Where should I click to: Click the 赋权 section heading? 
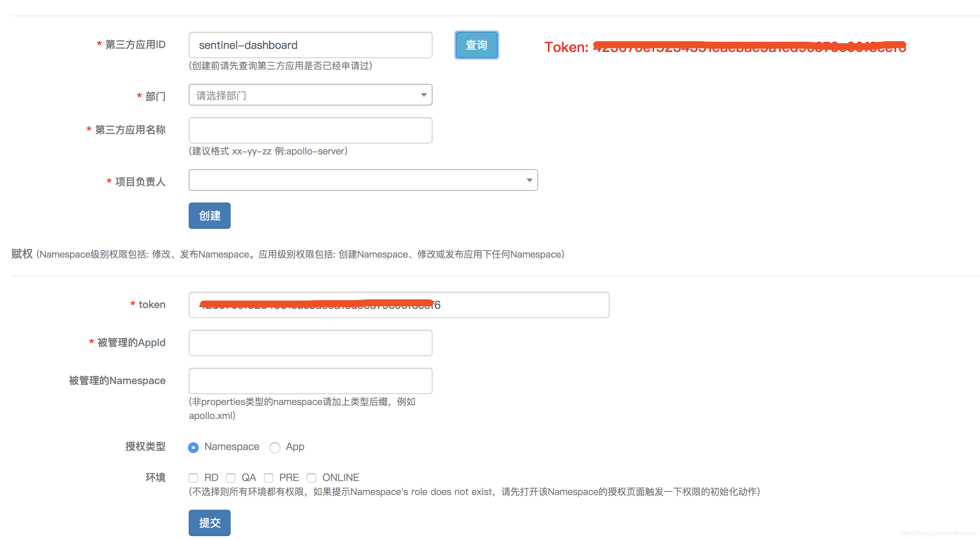coord(22,254)
